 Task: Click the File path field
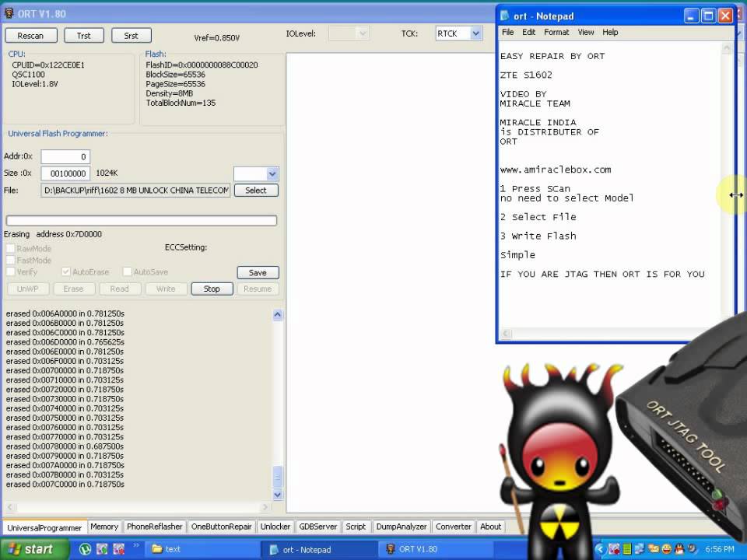coord(135,190)
